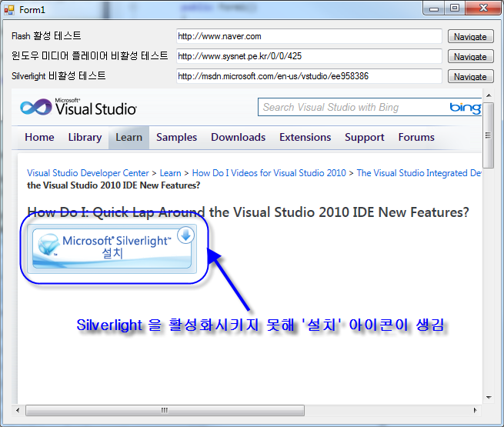Open the Home navigation tab
This screenshot has width=504, height=427.
[x=39, y=137]
